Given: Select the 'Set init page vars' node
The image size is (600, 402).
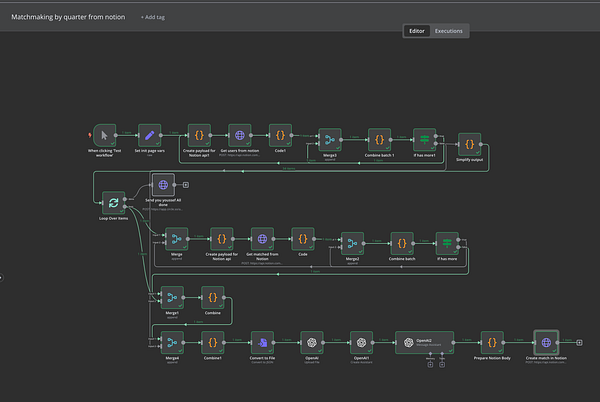Looking at the screenshot, I should click(x=149, y=135).
